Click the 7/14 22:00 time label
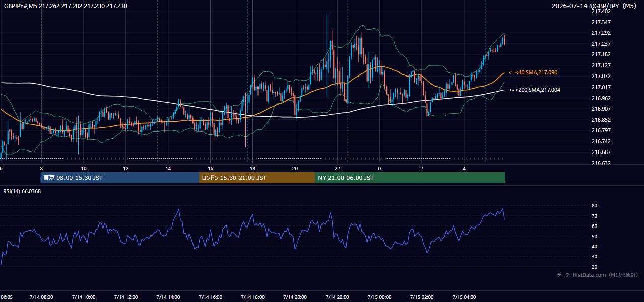The image size is (644, 302). pos(337,297)
